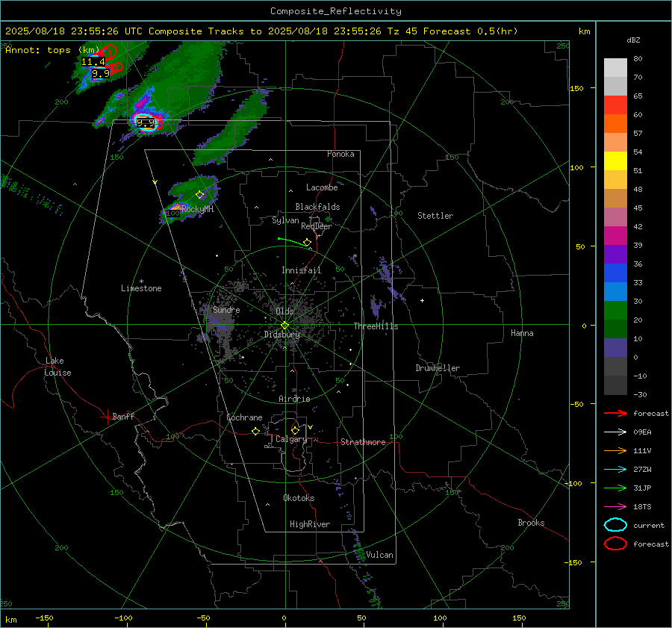The height and width of the screenshot is (628, 672).
Task: Click the cyan current ellipse legend symbol
Action: tap(615, 525)
